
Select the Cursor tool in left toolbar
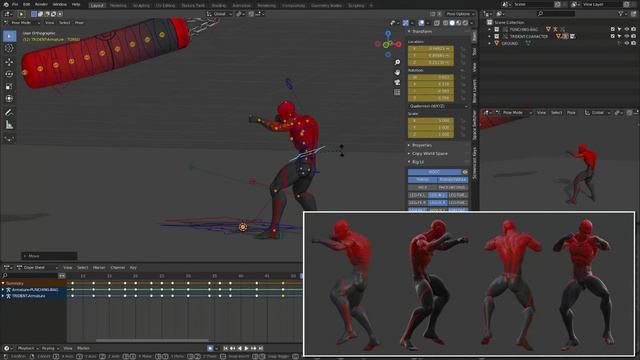tap(9, 49)
